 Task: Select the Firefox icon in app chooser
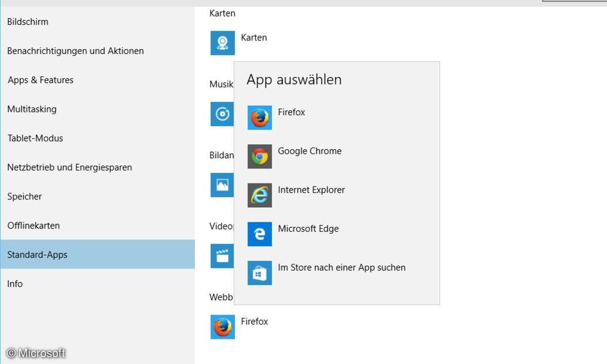pos(259,117)
